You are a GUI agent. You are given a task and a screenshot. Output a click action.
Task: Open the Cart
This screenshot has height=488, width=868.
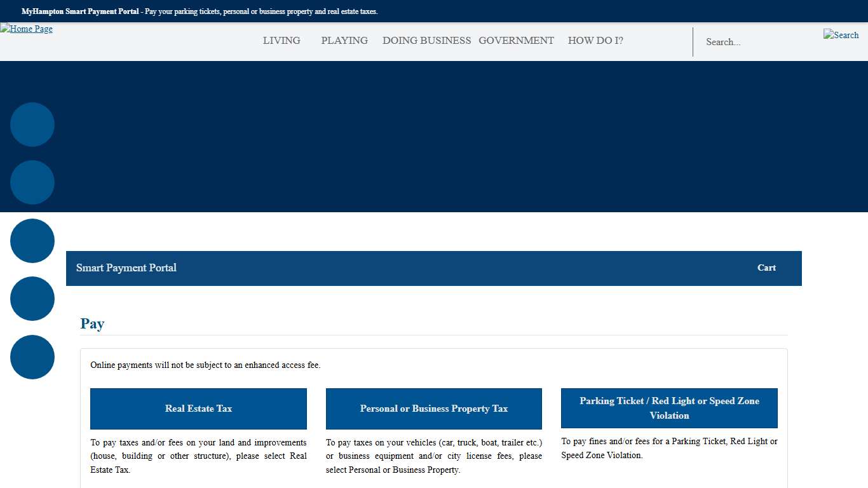coord(766,268)
